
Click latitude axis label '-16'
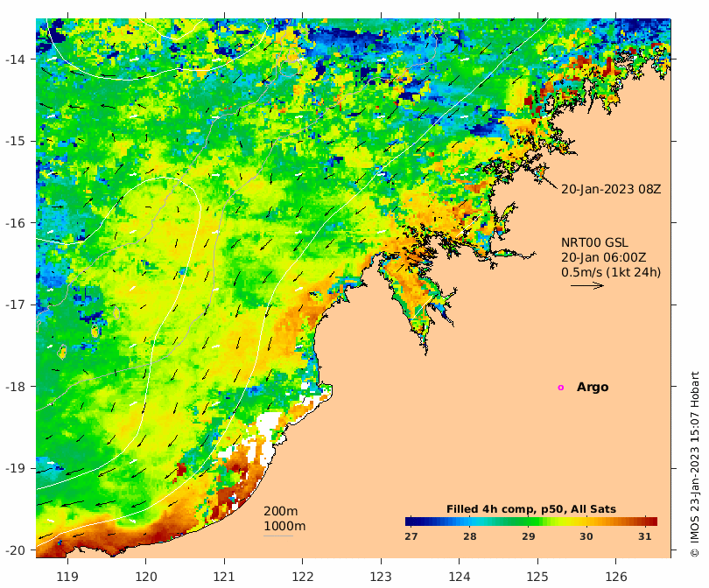point(15,223)
